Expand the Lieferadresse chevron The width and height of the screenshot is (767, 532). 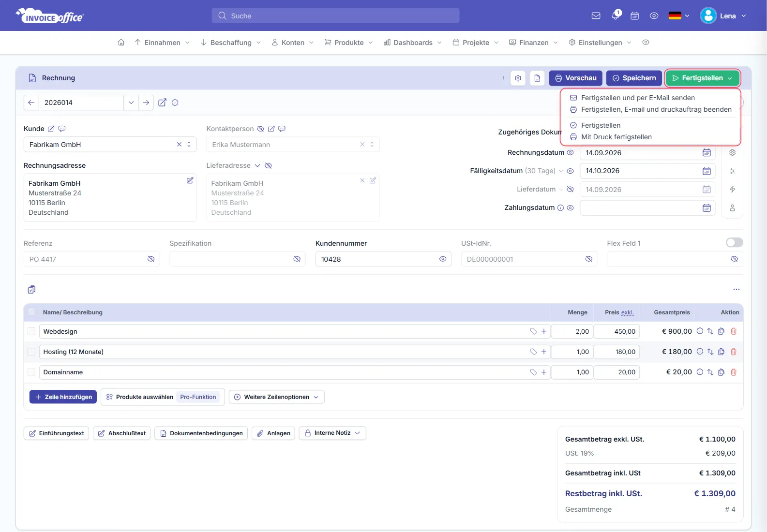(257, 165)
